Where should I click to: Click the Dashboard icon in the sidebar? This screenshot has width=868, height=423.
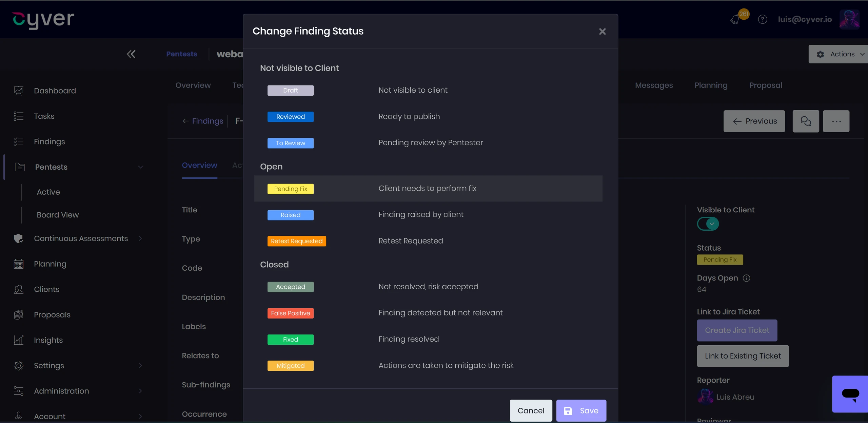pyautogui.click(x=19, y=91)
